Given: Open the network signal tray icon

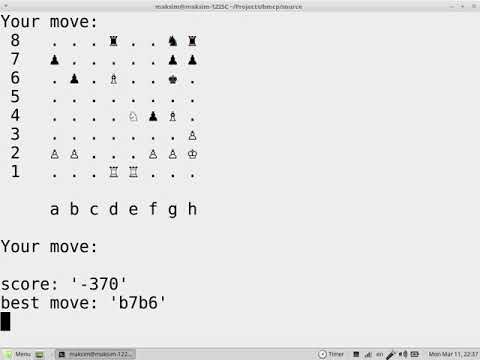Looking at the screenshot, I should pos(368,354).
